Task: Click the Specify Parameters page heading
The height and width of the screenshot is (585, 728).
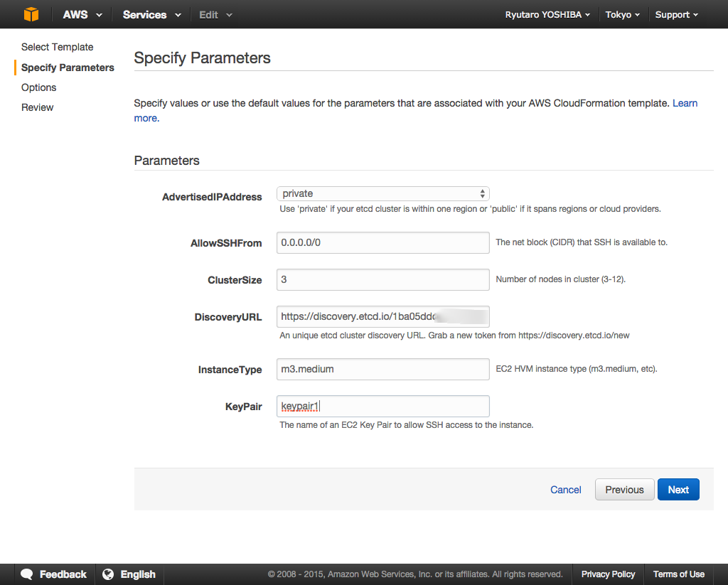Action: (202, 58)
